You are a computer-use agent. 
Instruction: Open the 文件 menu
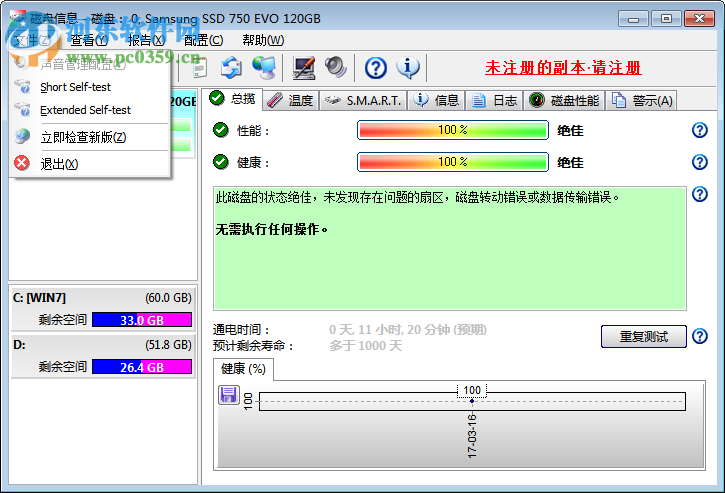pos(31,41)
